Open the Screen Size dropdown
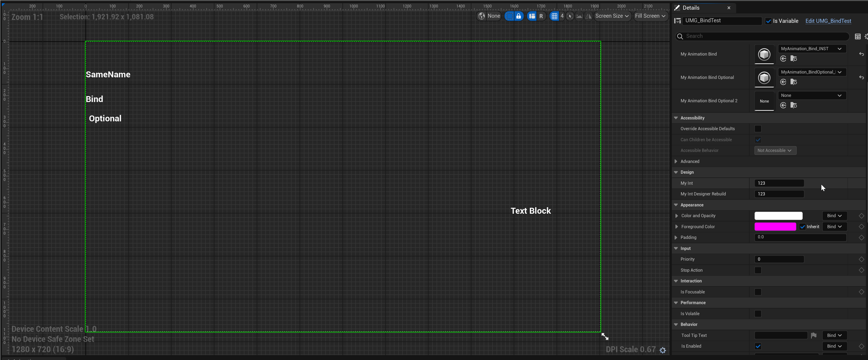The image size is (868, 360). [612, 16]
